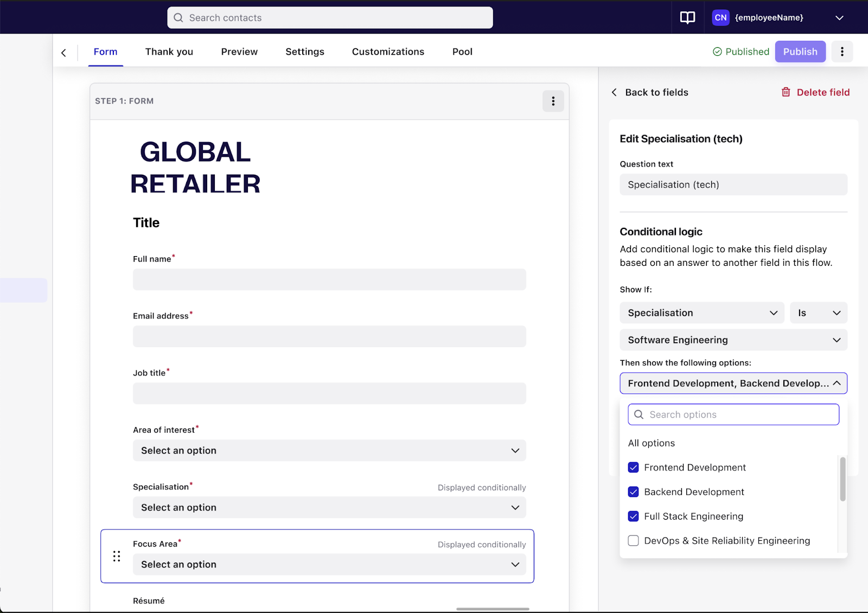Open the Settings tab
868x613 pixels.
click(x=305, y=52)
